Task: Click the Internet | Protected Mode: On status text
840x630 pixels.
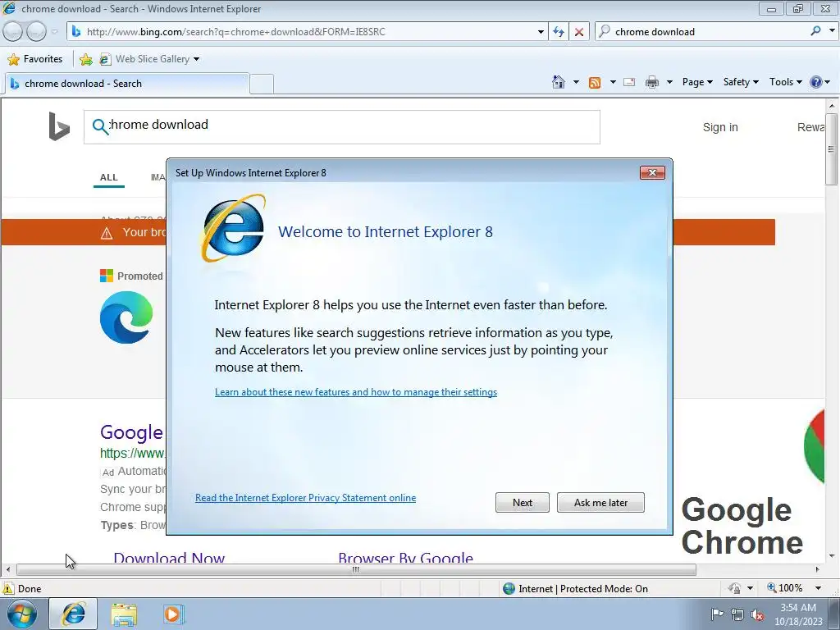Action: (x=583, y=589)
